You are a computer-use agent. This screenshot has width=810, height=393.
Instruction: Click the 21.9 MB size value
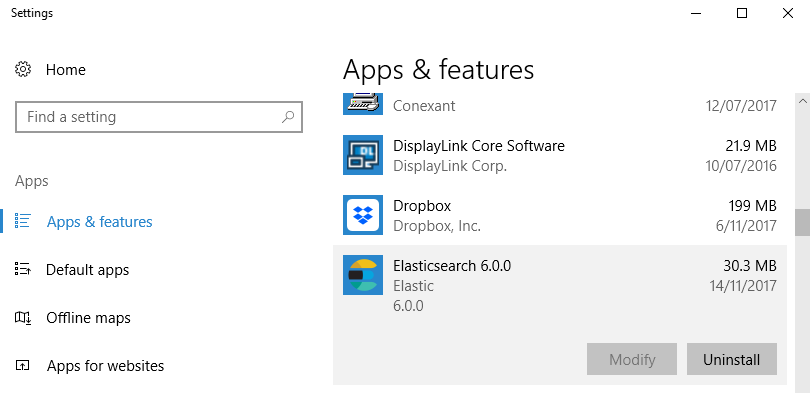click(751, 146)
